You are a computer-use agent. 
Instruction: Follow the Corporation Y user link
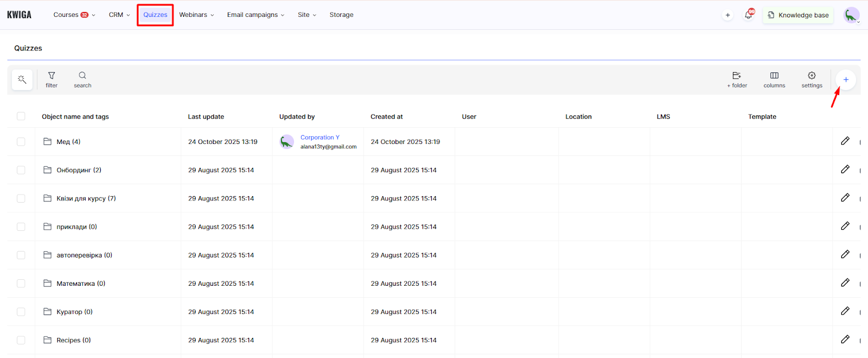point(320,137)
